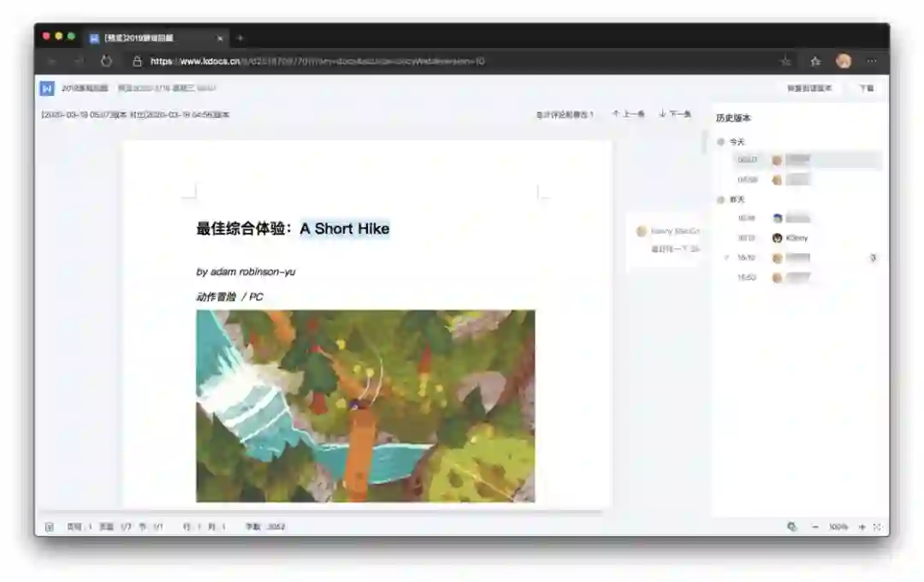Expand the 16:10 version group arrow

click(x=726, y=258)
